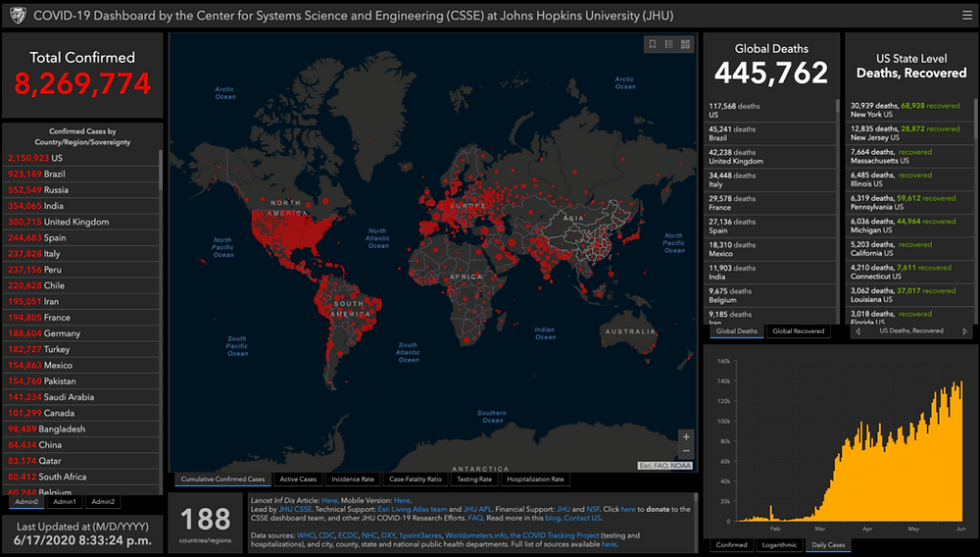Viewport: 980px width, 557px height.
Task: Select Spain row with 244,683 cases
Action: (81, 237)
